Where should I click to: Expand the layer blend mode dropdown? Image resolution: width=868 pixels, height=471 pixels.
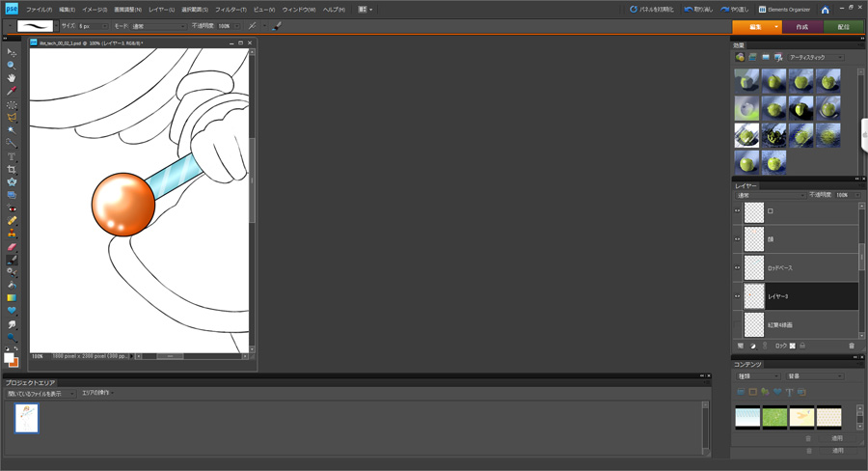(770, 195)
